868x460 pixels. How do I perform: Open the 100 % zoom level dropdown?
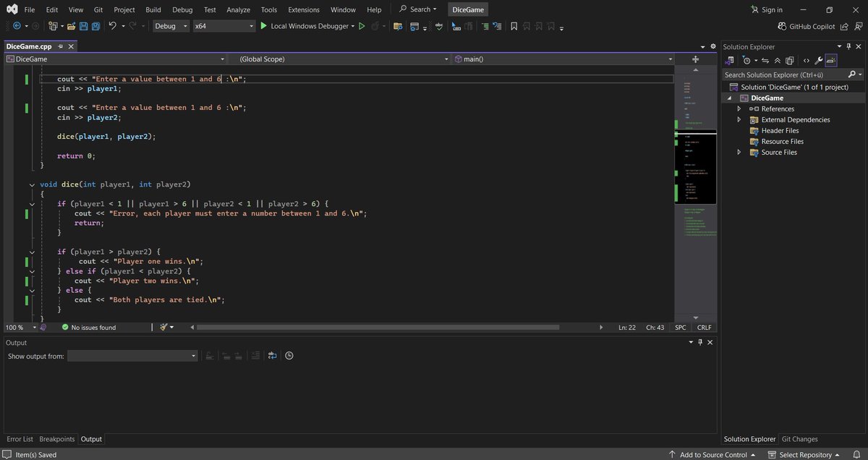coord(20,327)
